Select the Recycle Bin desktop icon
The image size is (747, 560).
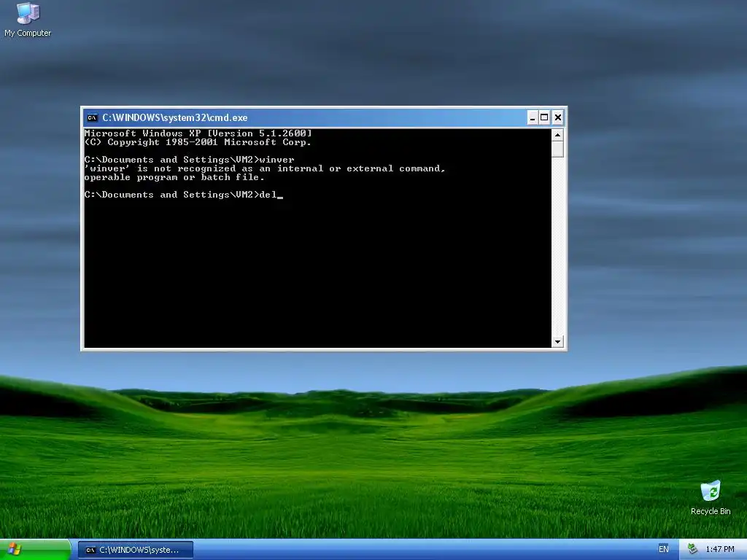[x=711, y=498]
